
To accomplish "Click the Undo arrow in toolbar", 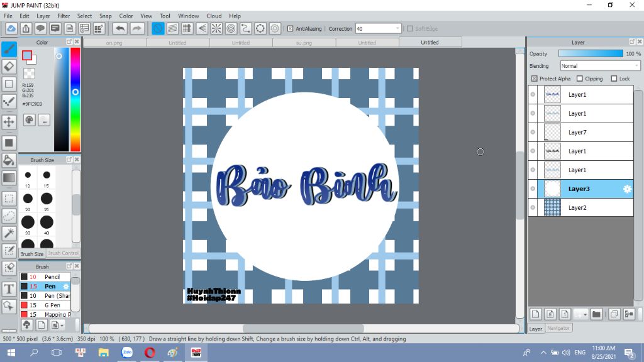I will pos(120,29).
